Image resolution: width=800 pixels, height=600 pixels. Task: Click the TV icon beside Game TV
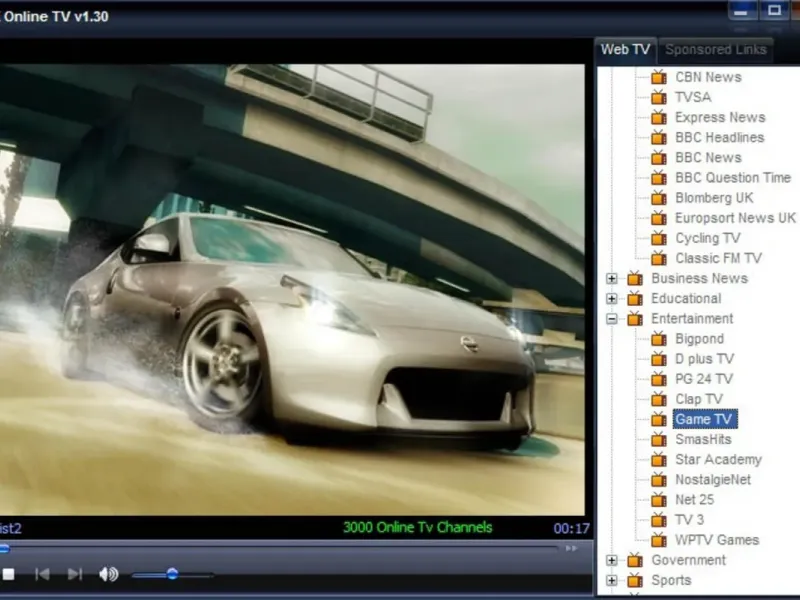(659, 419)
